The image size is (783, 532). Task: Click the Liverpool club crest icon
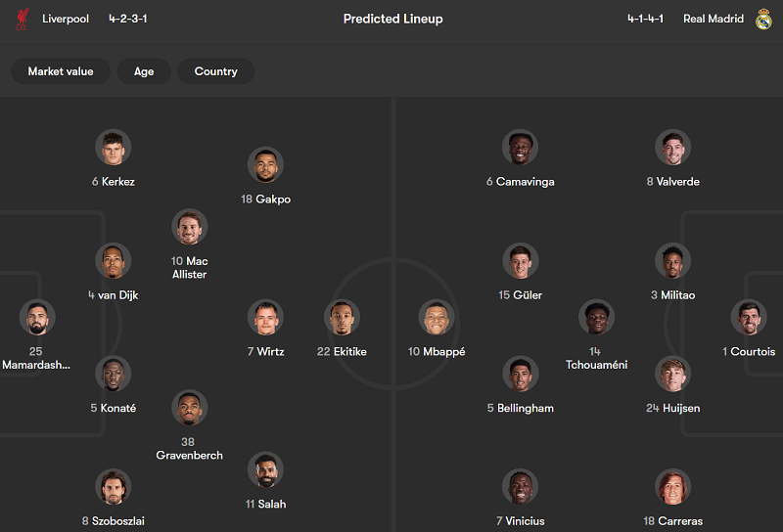pos(22,19)
